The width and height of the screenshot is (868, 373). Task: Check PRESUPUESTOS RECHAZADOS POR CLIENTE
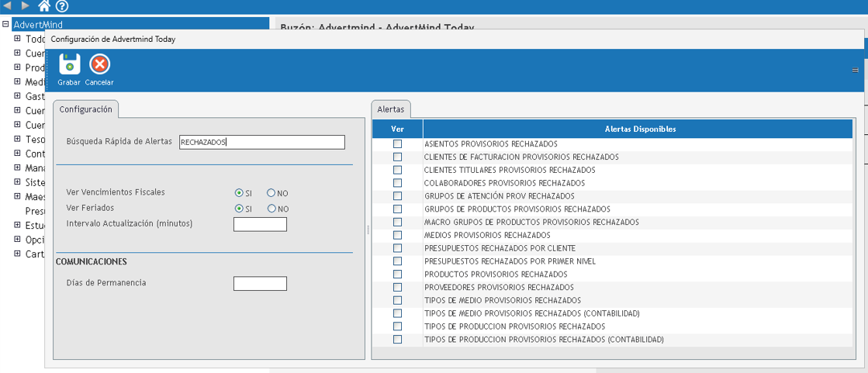click(x=397, y=248)
